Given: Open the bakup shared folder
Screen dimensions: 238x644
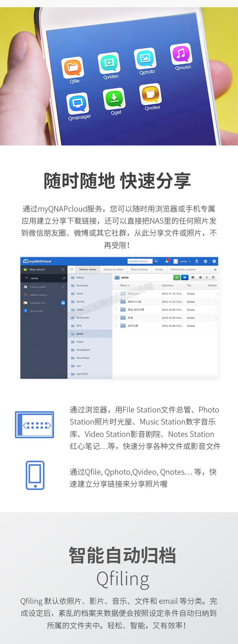Looking at the screenshot, I should [x=90, y=278].
